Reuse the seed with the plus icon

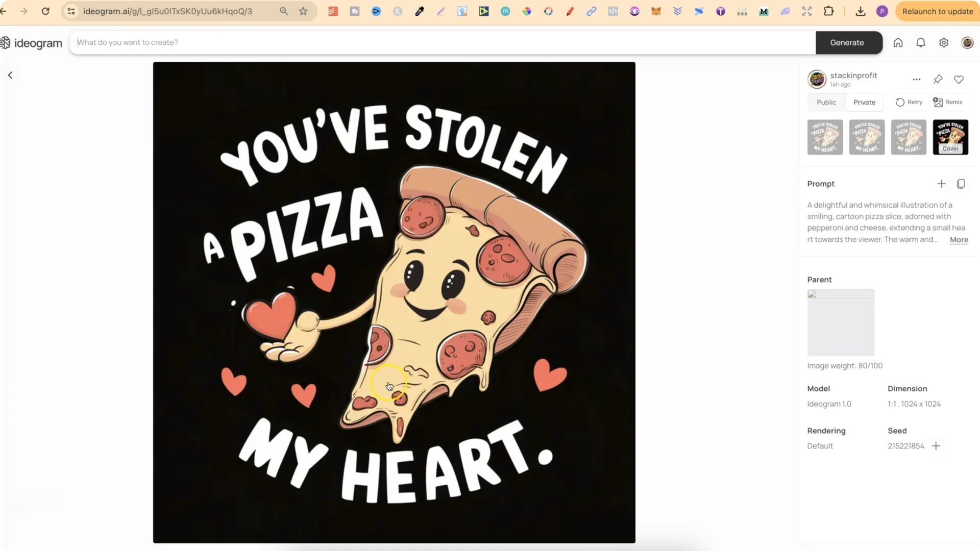click(x=936, y=446)
